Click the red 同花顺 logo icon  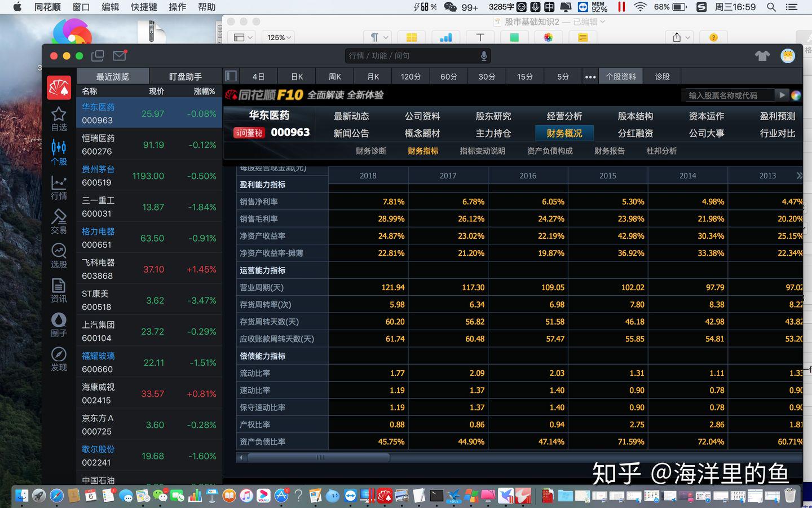(59, 87)
